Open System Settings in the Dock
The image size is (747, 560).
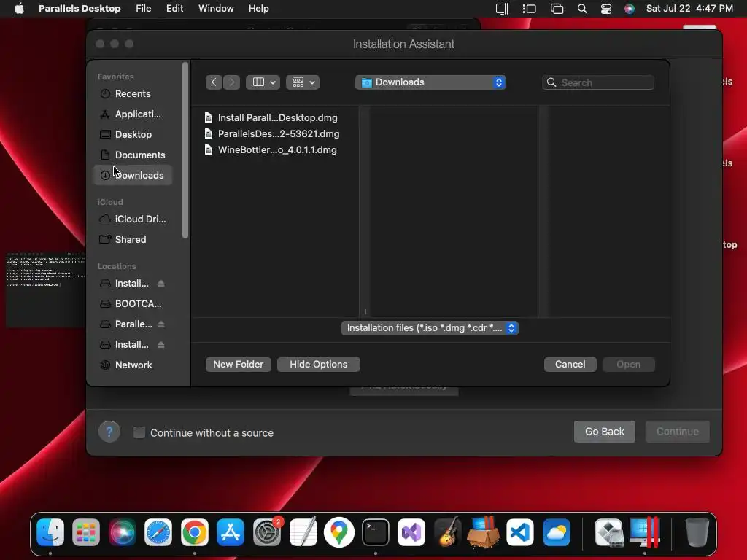[267, 532]
